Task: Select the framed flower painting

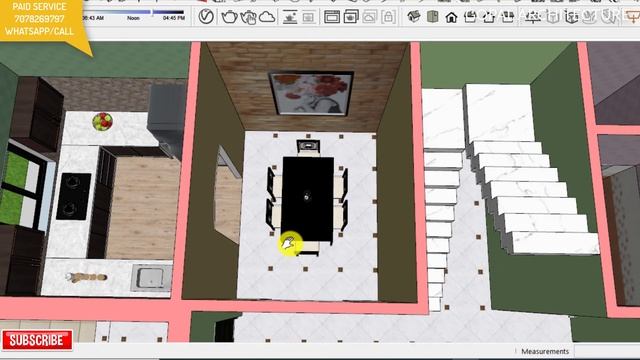Action: point(311,93)
